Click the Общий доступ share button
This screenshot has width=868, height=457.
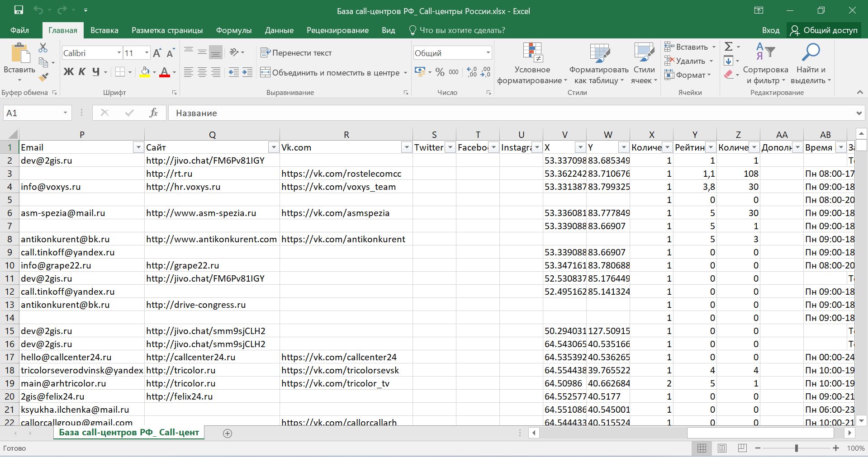pos(824,30)
